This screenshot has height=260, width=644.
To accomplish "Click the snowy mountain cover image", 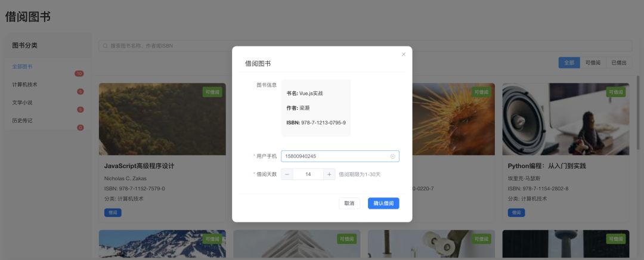I will (162, 244).
